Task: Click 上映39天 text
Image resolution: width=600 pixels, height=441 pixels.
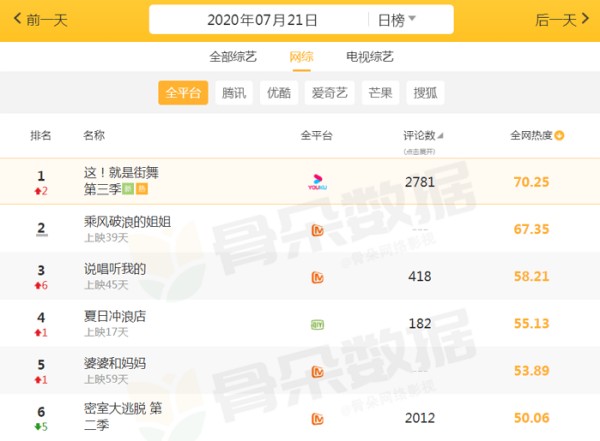Action: (106, 238)
